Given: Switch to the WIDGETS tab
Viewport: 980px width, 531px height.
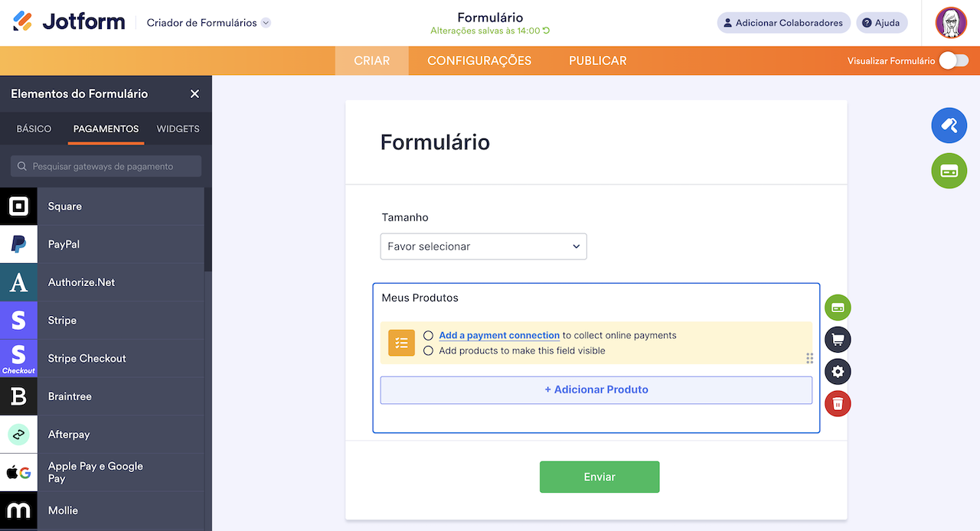Looking at the screenshot, I should pyautogui.click(x=178, y=129).
